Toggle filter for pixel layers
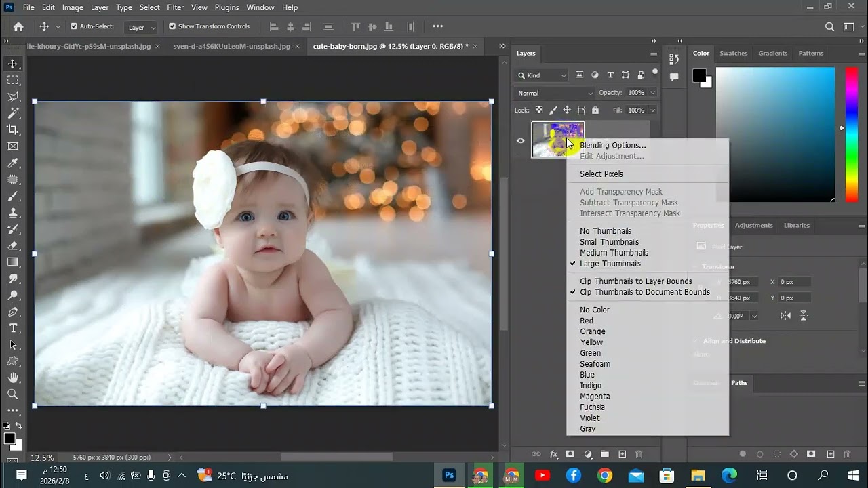Image resolution: width=868 pixels, height=488 pixels. tap(579, 75)
